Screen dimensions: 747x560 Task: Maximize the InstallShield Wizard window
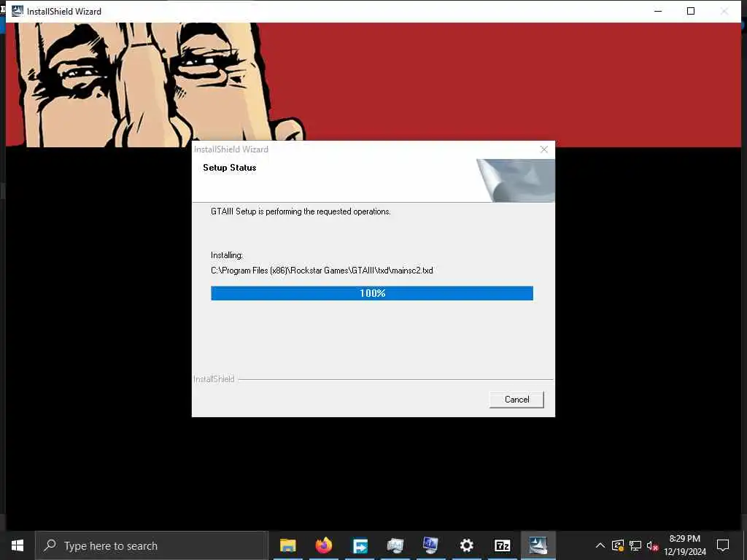[691, 11]
